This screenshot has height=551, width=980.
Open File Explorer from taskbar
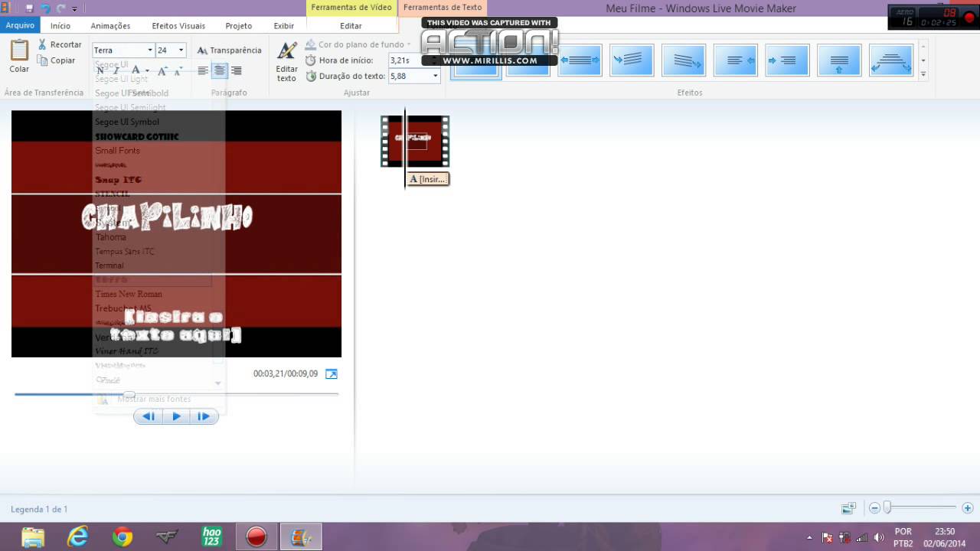coord(33,536)
